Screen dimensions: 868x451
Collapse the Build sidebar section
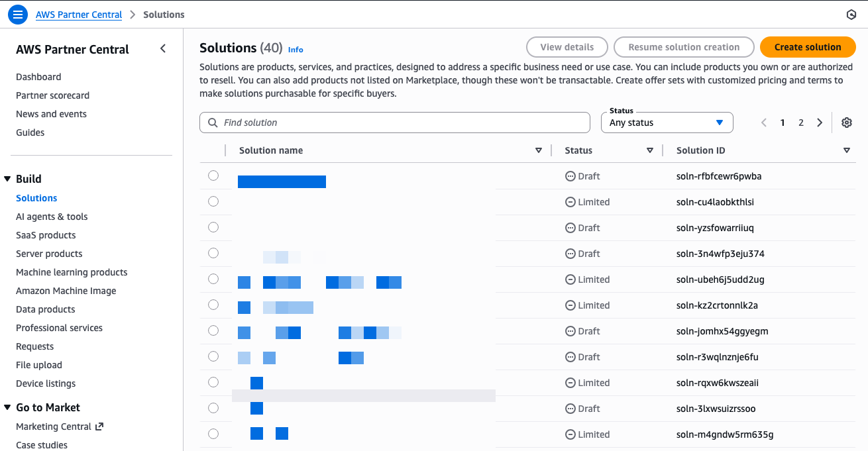click(x=7, y=179)
